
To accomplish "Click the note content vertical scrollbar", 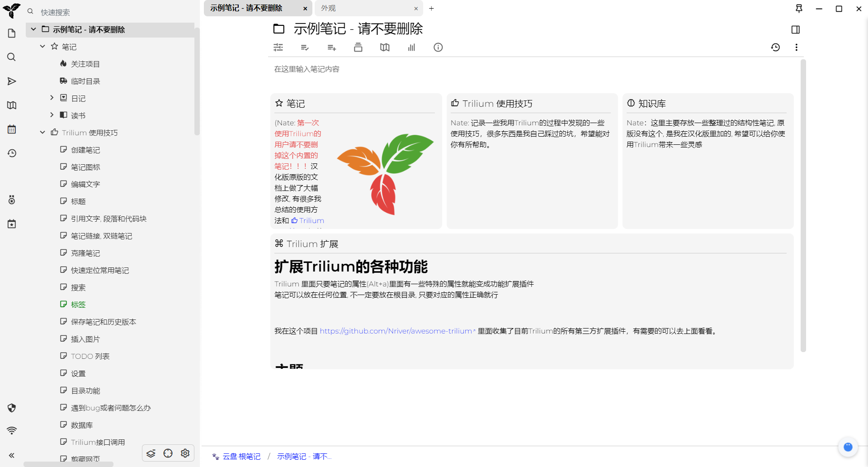I will point(803,204).
